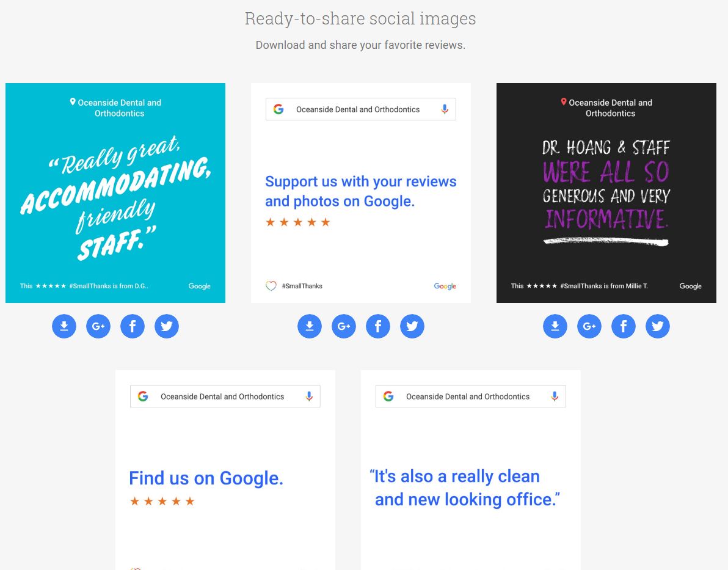
Task: Click microphone icon in 'Find us on Google' card
Action: coord(309,396)
